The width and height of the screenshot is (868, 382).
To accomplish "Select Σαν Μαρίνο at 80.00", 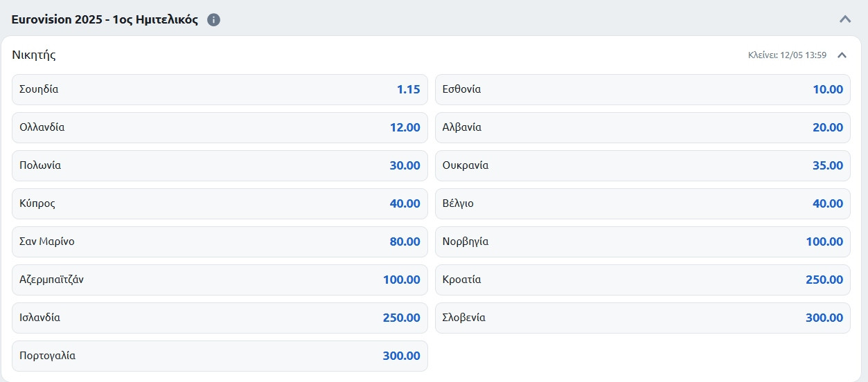I will tap(220, 242).
